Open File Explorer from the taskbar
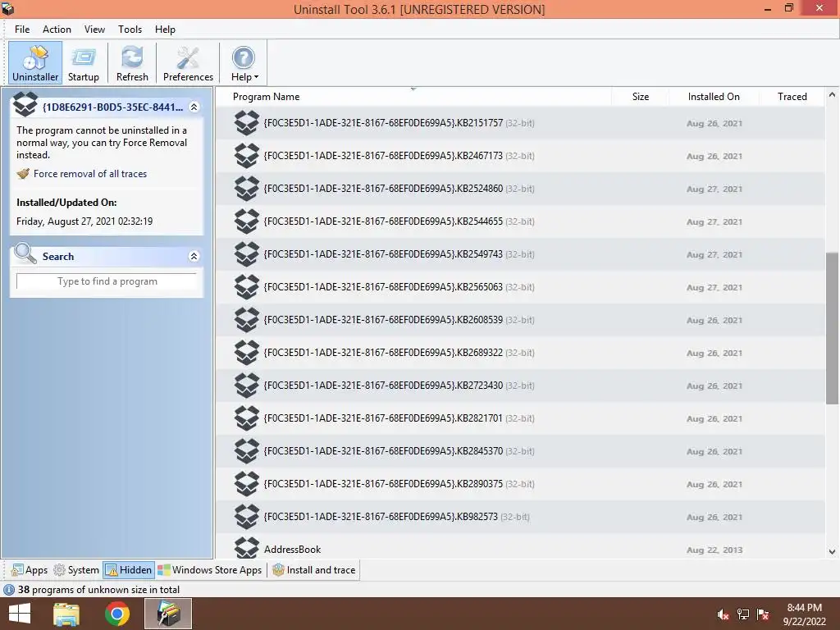840x630 pixels. coord(66,614)
